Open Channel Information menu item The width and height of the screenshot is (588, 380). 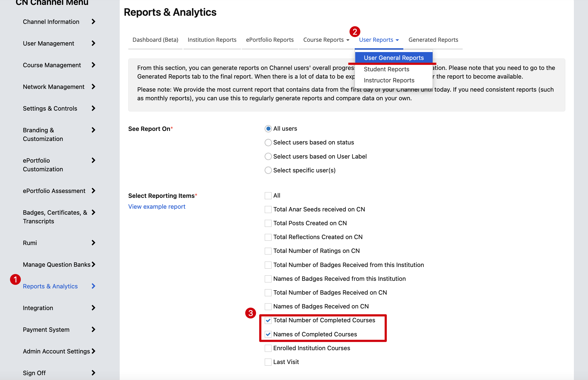[51, 22]
